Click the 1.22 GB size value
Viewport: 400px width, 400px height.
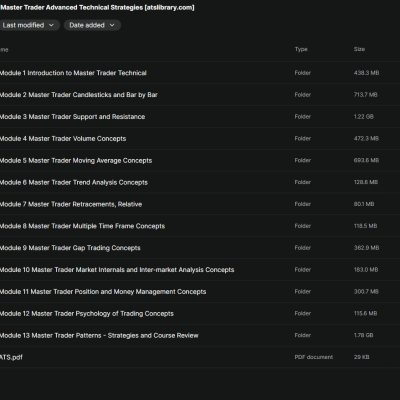pyautogui.click(x=364, y=117)
